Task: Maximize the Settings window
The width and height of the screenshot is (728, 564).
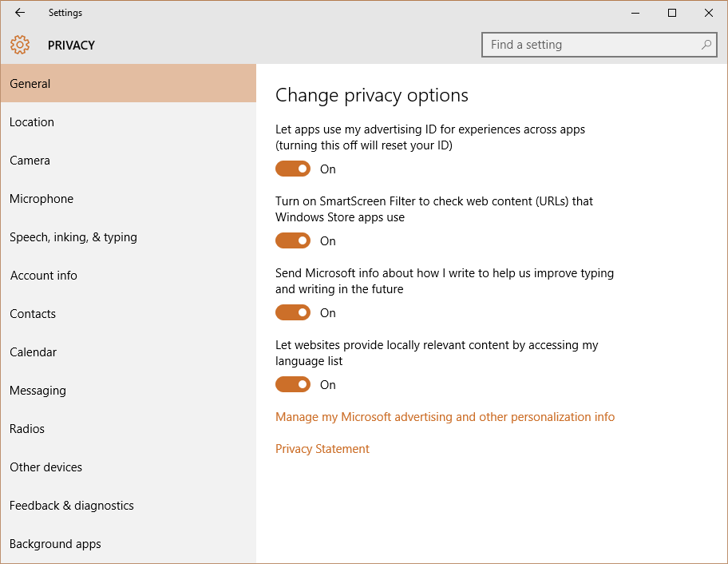Action: [x=672, y=13]
